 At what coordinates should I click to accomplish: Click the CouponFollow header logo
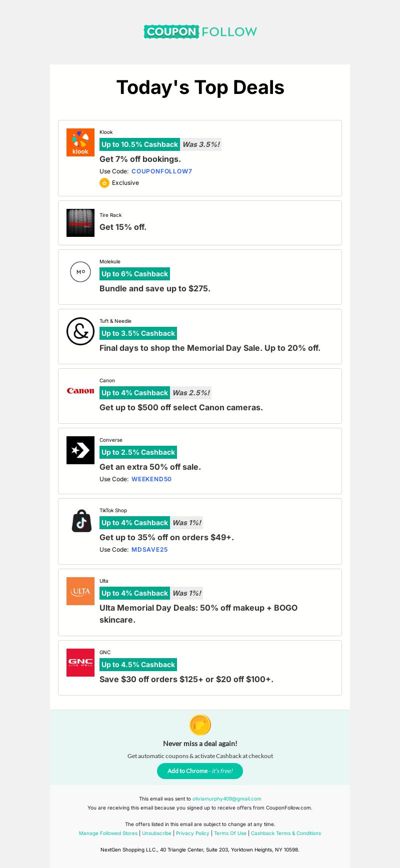(200, 31)
